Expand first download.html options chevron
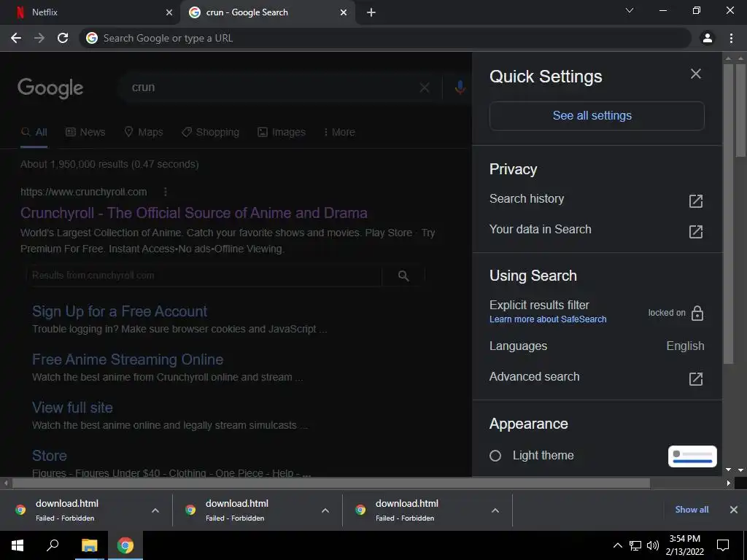 (x=155, y=510)
